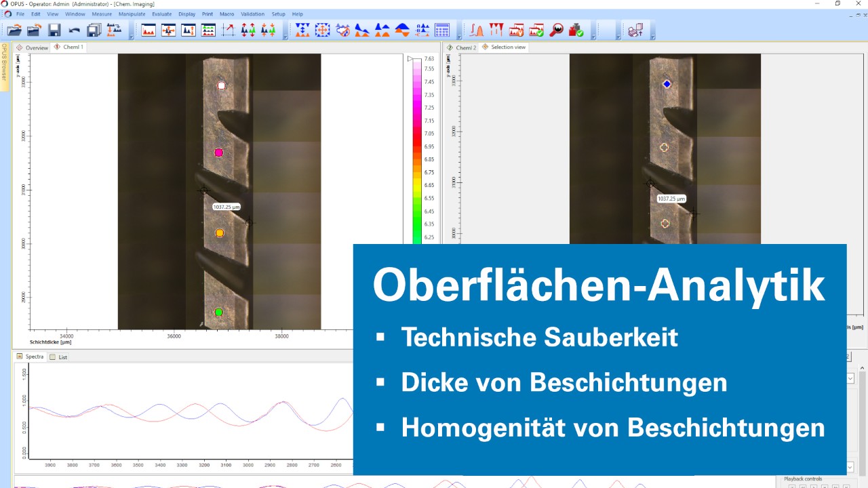Select the white measurement point in Chemi 1
Image resolution: width=868 pixels, height=488 pixels.
221,86
